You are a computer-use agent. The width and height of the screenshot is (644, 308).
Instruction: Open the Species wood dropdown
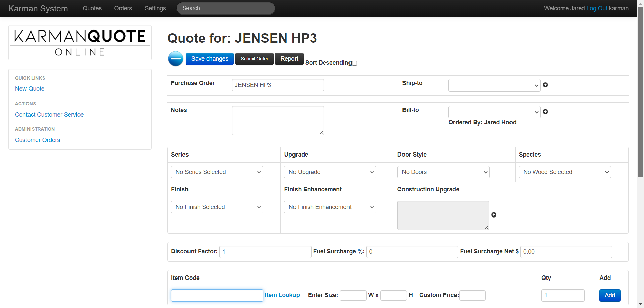coord(565,172)
